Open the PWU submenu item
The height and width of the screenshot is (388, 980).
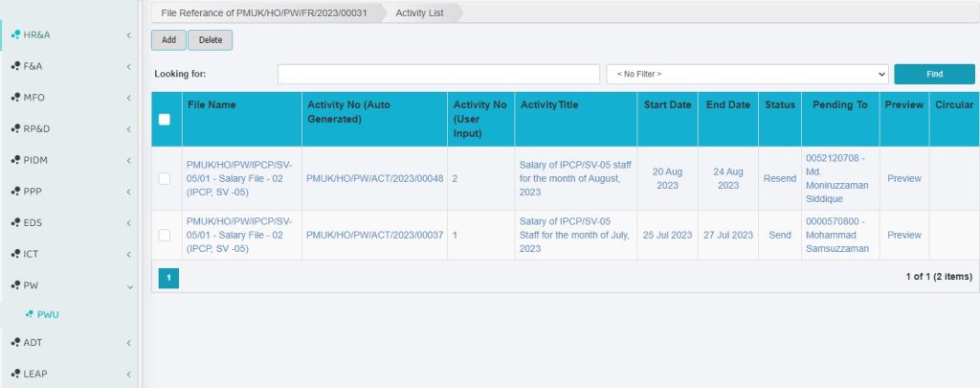point(48,314)
